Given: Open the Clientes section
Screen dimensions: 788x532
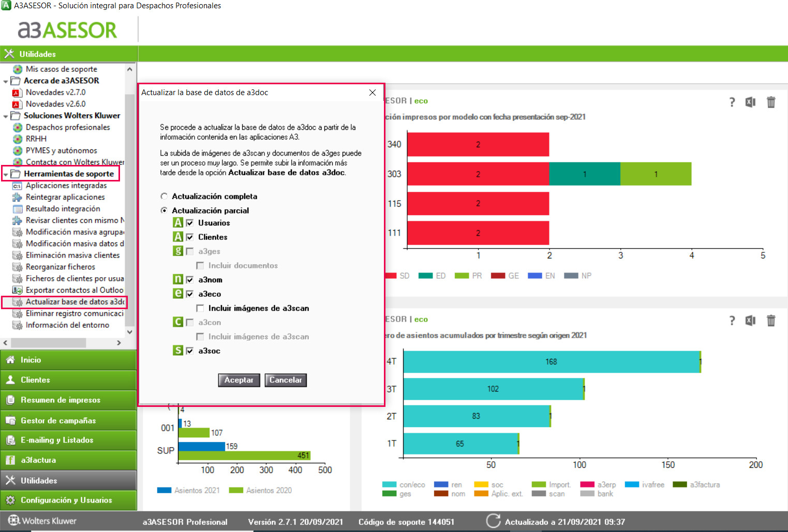Looking at the screenshot, I should click(68, 380).
